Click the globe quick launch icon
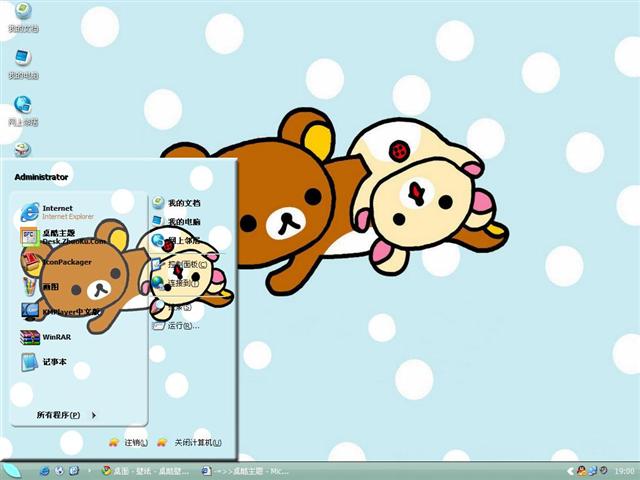 tap(59, 471)
